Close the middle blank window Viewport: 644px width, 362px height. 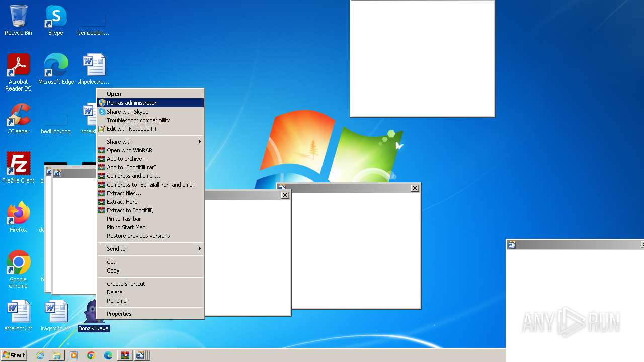pyautogui.click(x=285, y=195)
